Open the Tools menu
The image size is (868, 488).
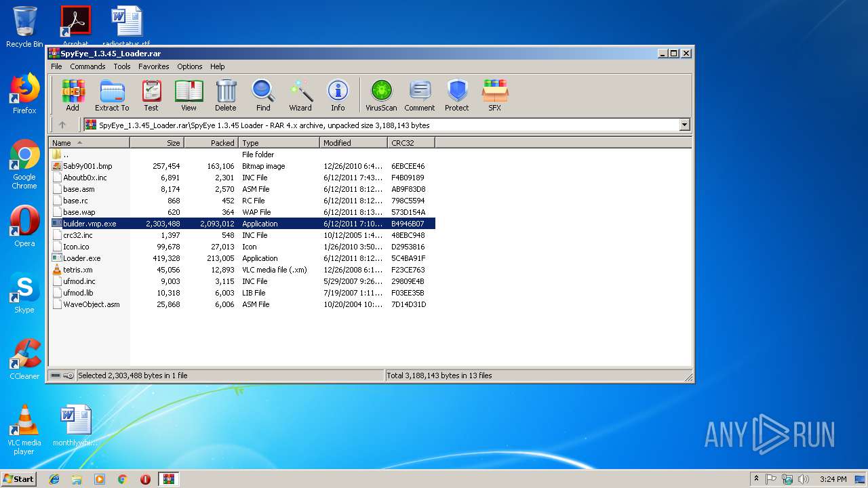coord(122,66)
